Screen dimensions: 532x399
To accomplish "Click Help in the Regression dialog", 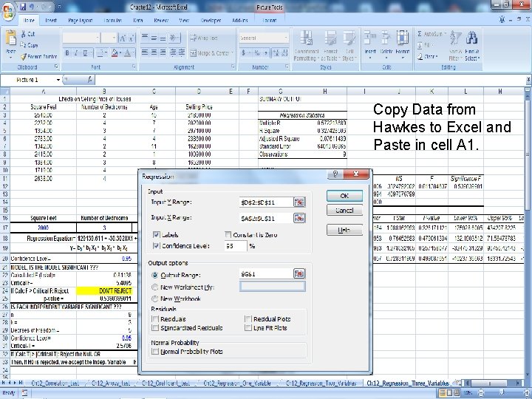I will pyautogui.click(x=344, y=230).
